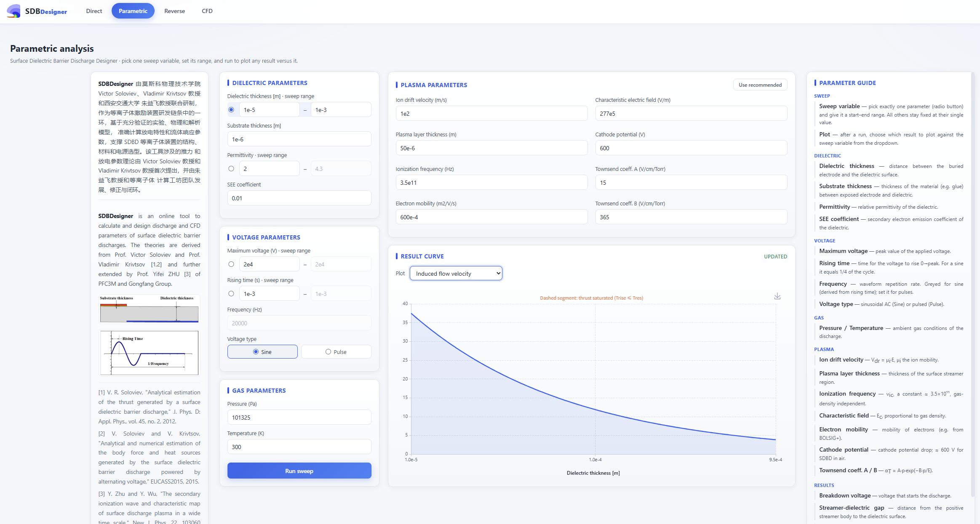Select Permittivity as sweep variable
Screen dimensions: 980x524
[231, 169]
